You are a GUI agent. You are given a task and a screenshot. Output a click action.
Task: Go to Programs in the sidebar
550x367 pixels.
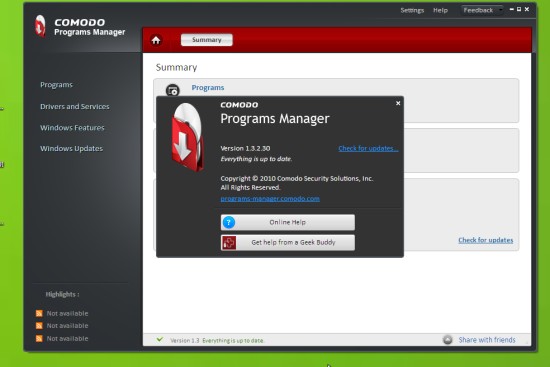coord(56,85)
